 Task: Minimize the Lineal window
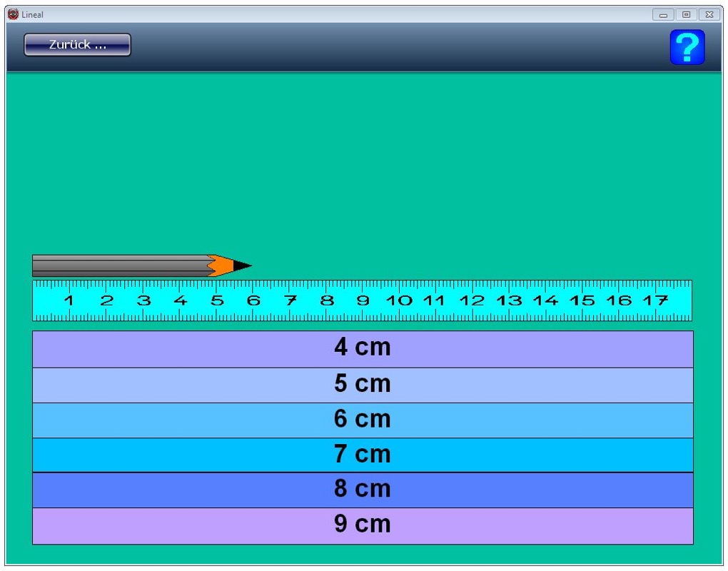coord(663,14)
